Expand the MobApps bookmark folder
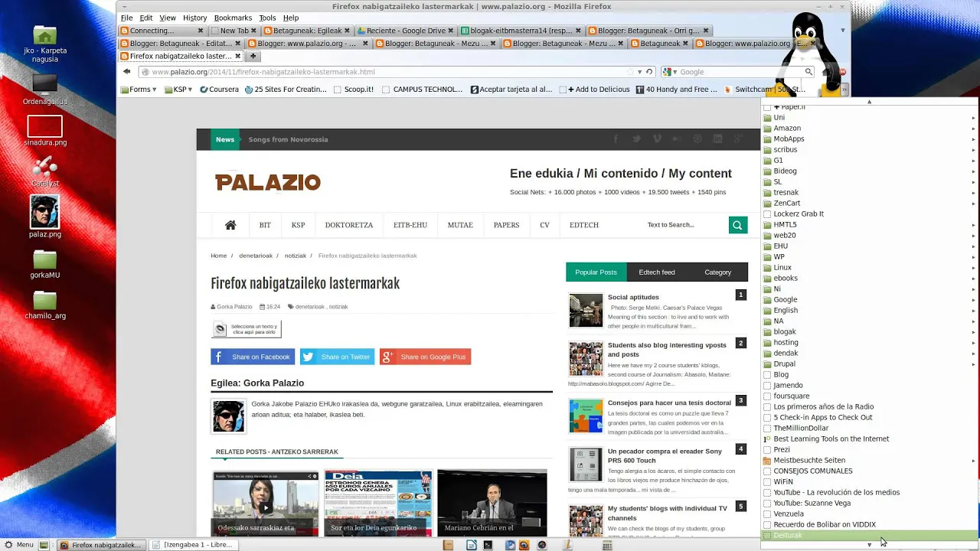 (868, 139)
